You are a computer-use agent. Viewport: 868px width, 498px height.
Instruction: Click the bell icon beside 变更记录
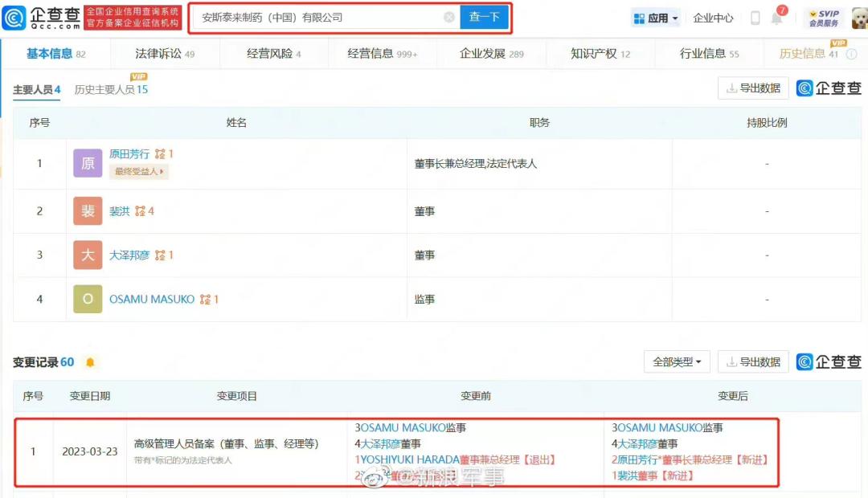[x=90, y=362]
